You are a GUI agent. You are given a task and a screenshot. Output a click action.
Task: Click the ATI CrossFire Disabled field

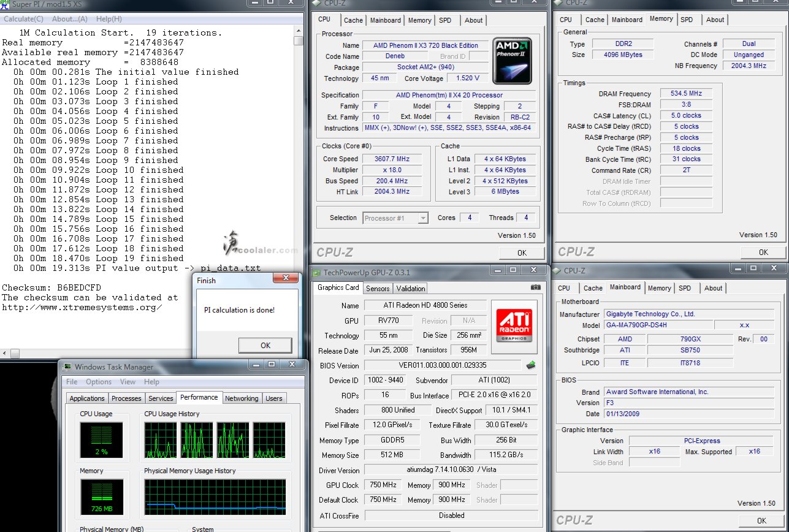(451, 515)
